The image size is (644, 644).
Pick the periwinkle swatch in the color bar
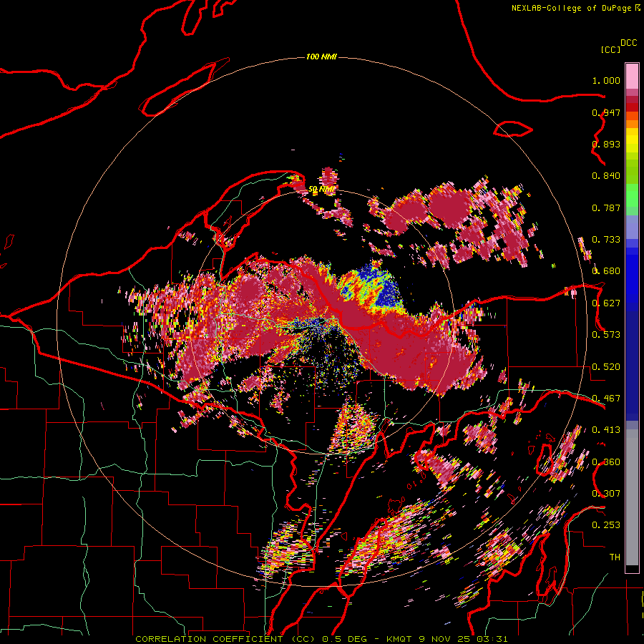click(x=632, y=227)
